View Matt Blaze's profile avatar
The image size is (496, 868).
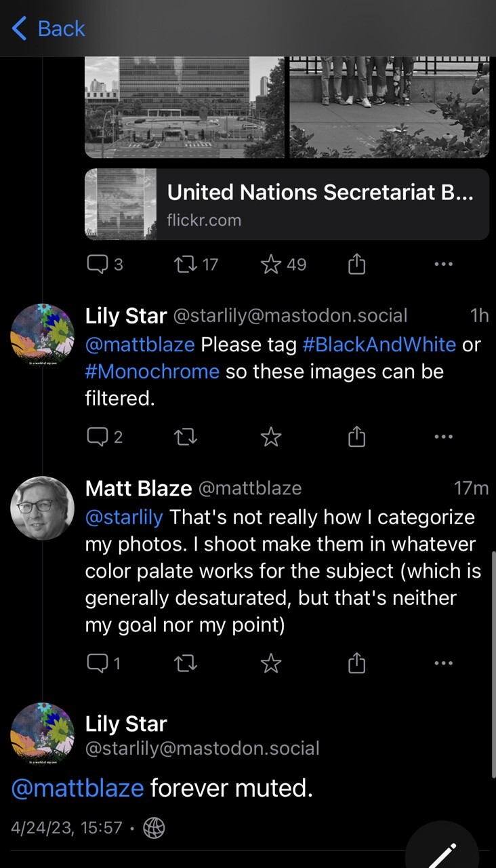click(43, 508)
